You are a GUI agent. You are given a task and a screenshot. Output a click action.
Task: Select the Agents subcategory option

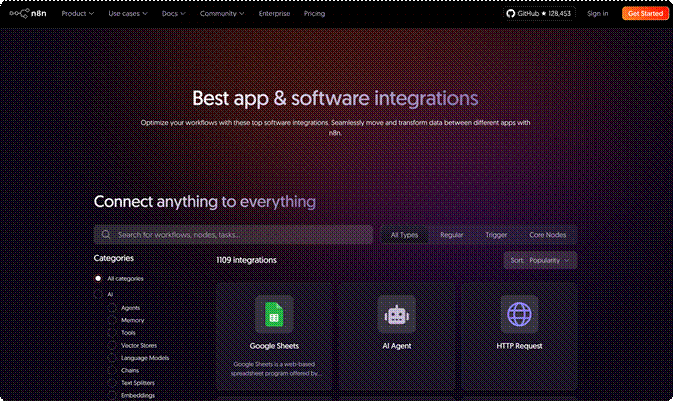click(112, 308)
